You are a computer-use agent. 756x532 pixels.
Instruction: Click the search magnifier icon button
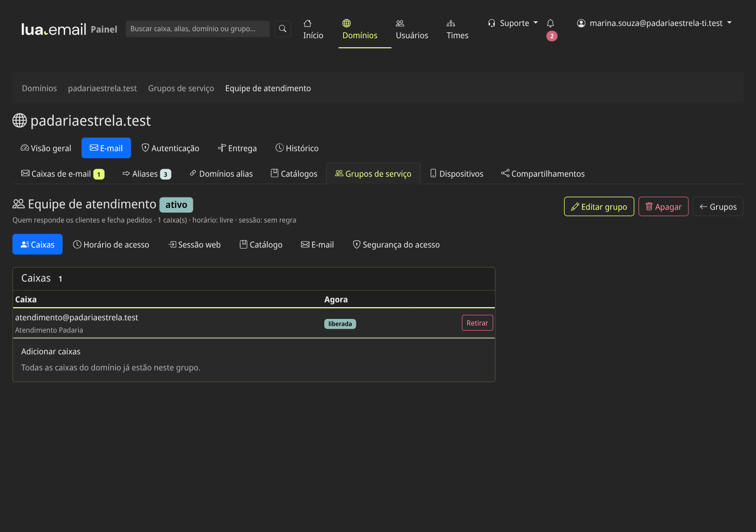pyautogui.click(x=283, y=29)
